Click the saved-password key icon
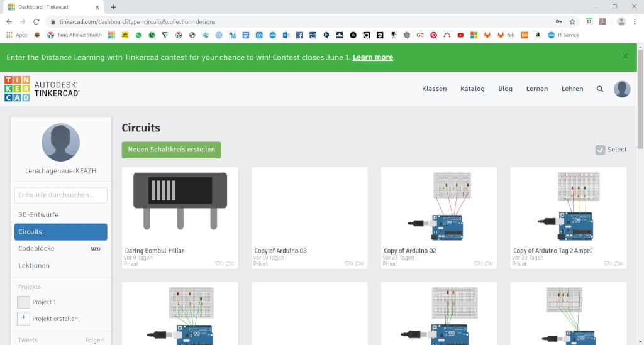The image size is (644, 345). pos(558,22)
